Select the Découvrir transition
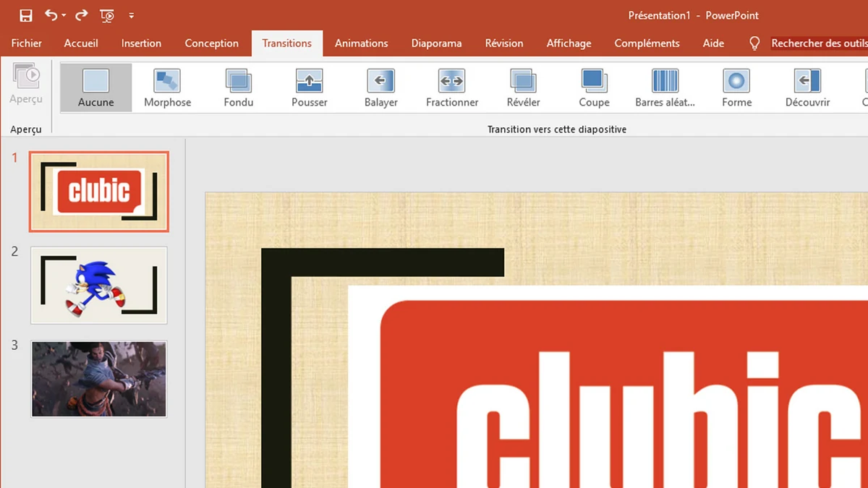868x488 pixels. point(807,87)
